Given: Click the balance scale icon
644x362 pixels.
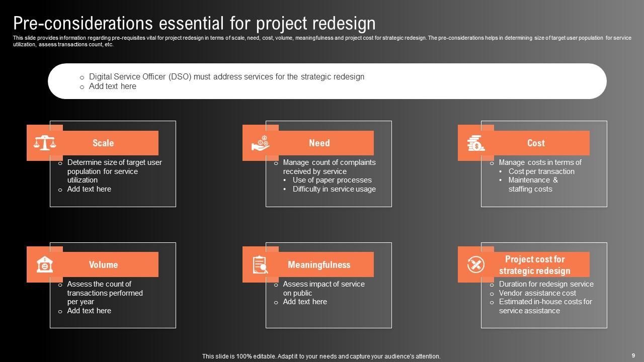Looking at the screenshot, I should pyautogui.click(x=45, y=143).
